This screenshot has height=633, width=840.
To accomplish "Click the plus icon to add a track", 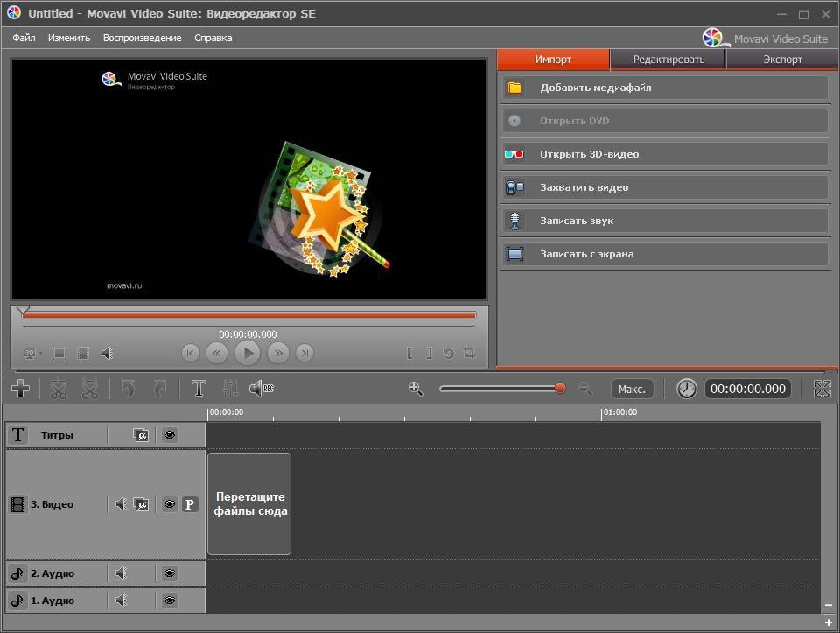I will (20, 389).
